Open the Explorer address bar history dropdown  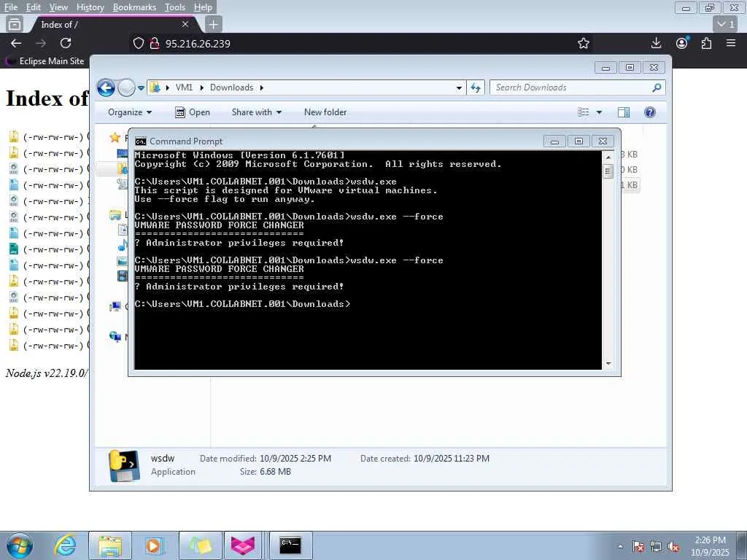tap(459, 87)
